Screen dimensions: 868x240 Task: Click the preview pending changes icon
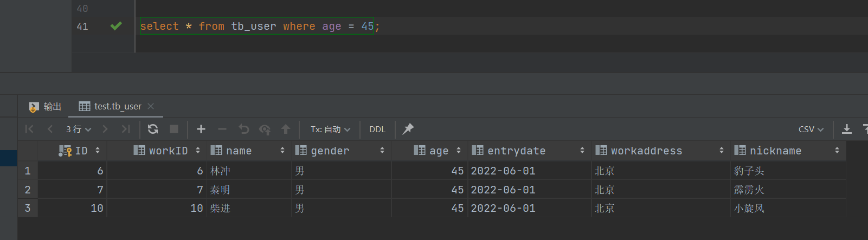point(265,129)
